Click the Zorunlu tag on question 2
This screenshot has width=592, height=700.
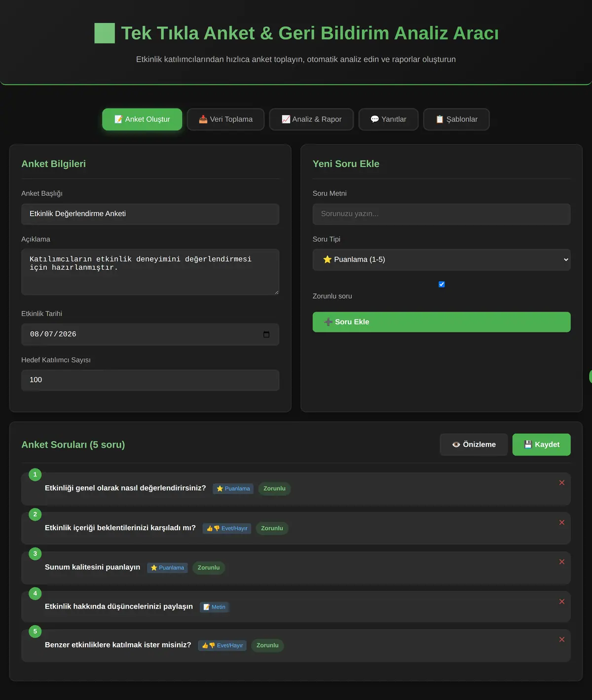(272, 528)
